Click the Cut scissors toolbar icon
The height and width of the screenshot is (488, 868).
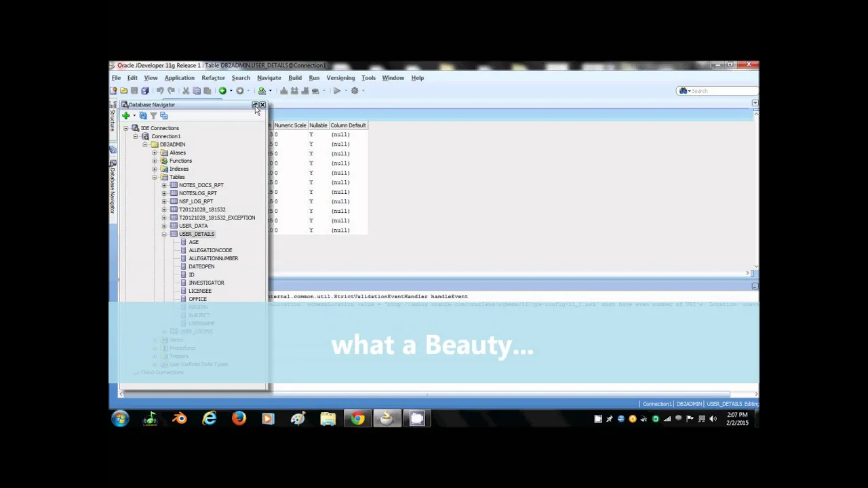point(186,91)
